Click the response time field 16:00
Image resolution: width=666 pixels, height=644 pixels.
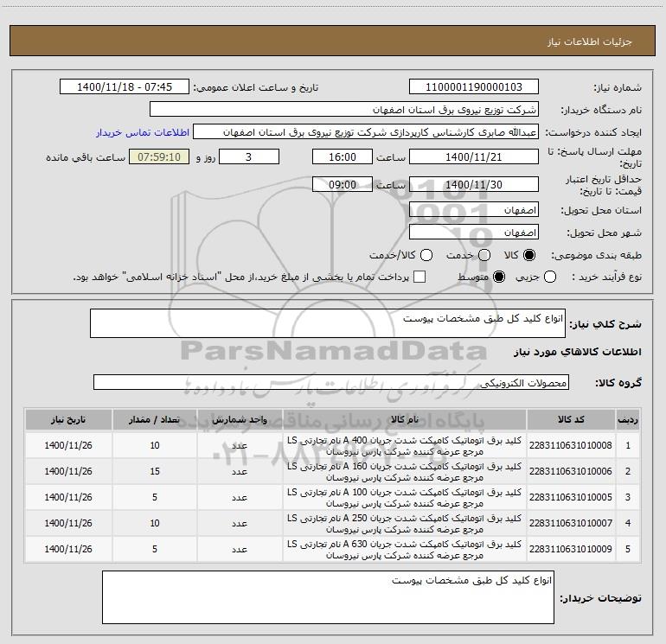click(343, 156)
